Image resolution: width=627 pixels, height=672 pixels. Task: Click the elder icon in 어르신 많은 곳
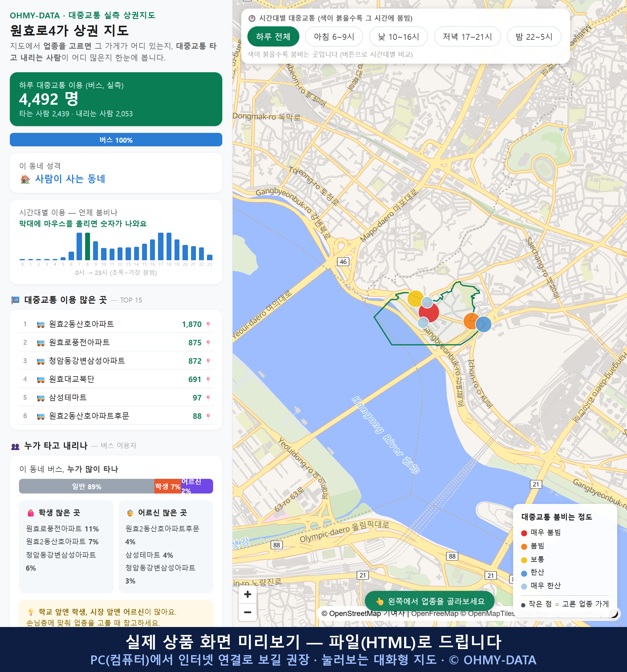pyautogui.click(x=130, y=513)
